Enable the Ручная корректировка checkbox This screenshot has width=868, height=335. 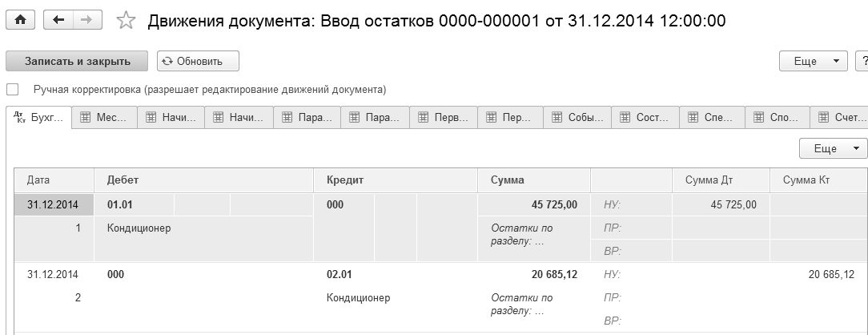(x=12, y=89)
